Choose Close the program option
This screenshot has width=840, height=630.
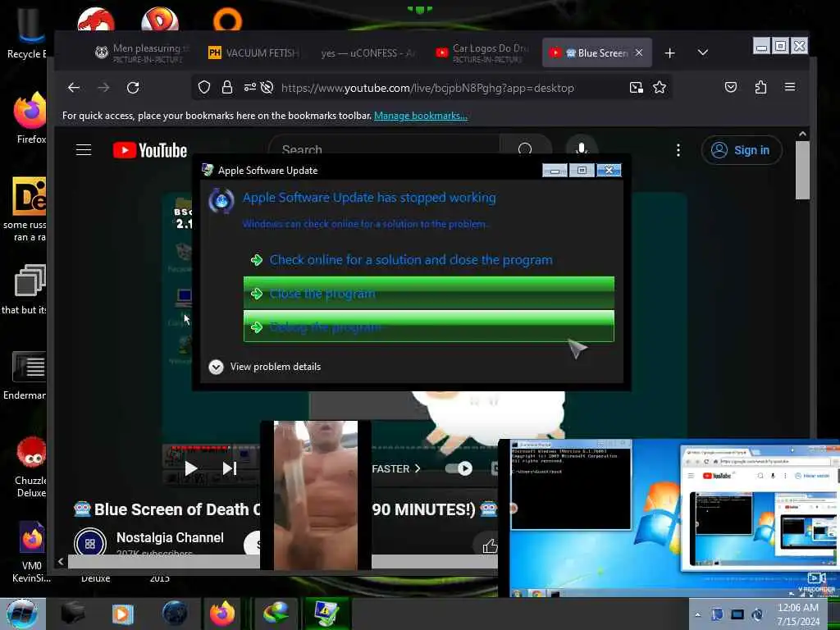428,293
